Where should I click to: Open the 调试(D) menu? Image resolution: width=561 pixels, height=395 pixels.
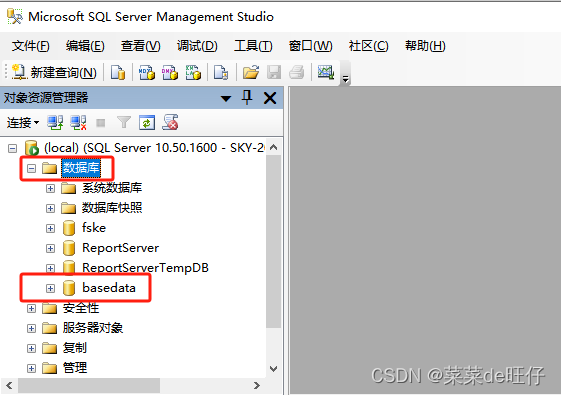(x=197, y=46)
